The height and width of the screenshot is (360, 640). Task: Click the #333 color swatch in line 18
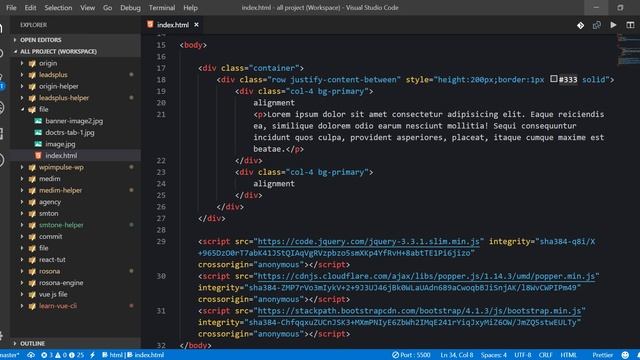tap(553, 79)
